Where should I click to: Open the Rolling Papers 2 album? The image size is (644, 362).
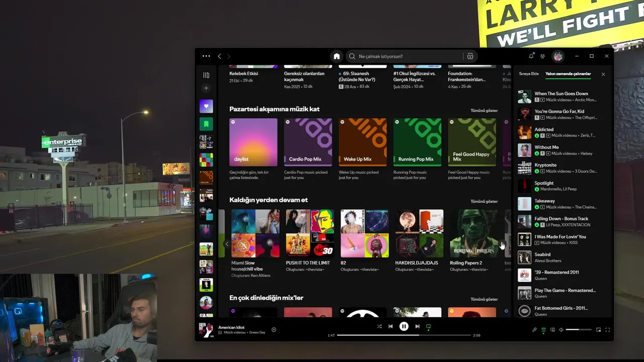tap(474, 241)
